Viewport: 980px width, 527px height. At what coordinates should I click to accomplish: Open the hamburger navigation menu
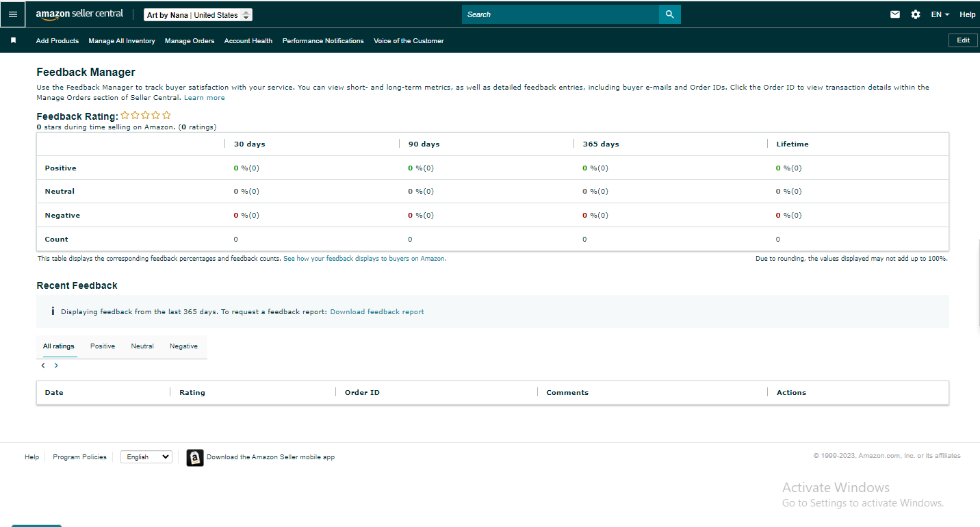tap(13, 14)
